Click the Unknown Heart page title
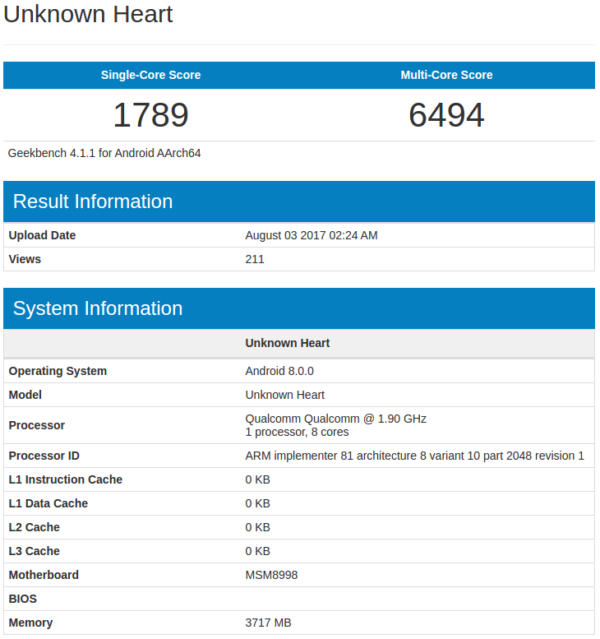Viewport: 600px width, 639px height. [88, 15]
